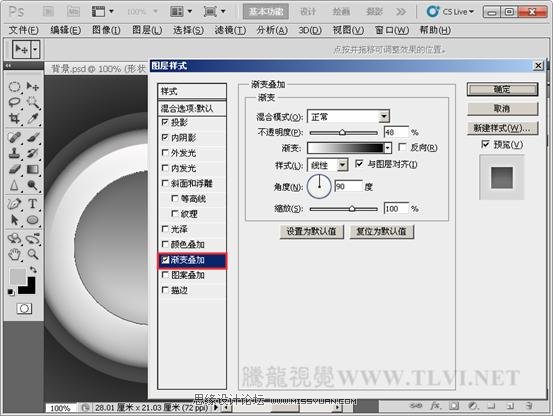This screenshot has height=416, width=553.
Task: Expand the gradient picker dropdown arrow
Action: (388, 148)
